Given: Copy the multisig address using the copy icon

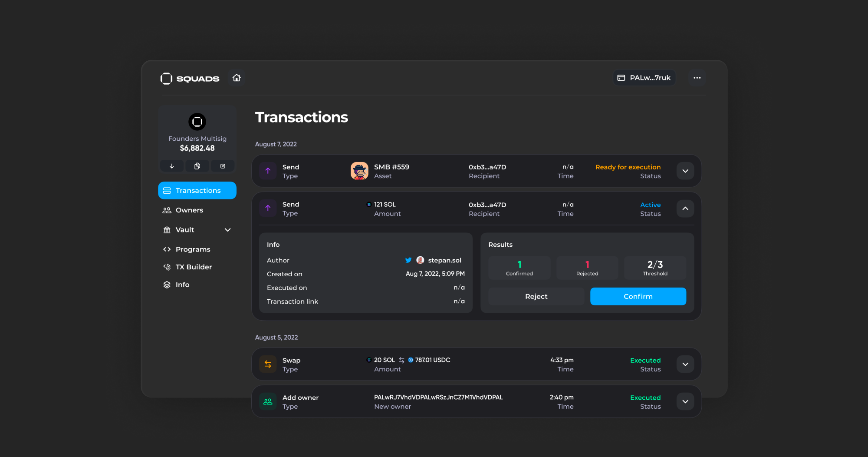Looking at the screenshot, I should pyautogui.click(x=197, y=166).
